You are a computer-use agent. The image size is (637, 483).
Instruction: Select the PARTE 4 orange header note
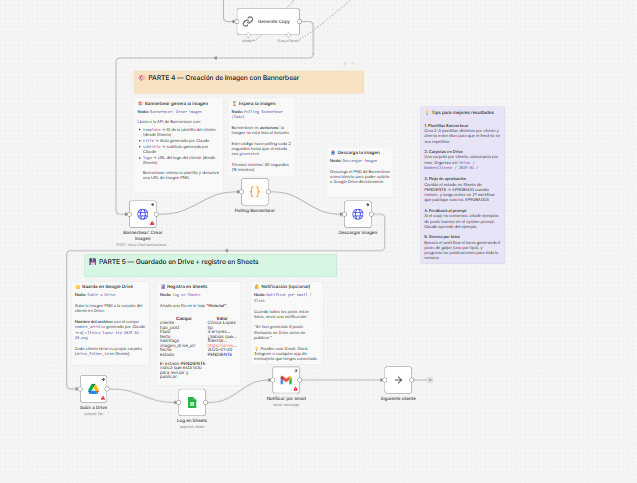tap(248, 79)
